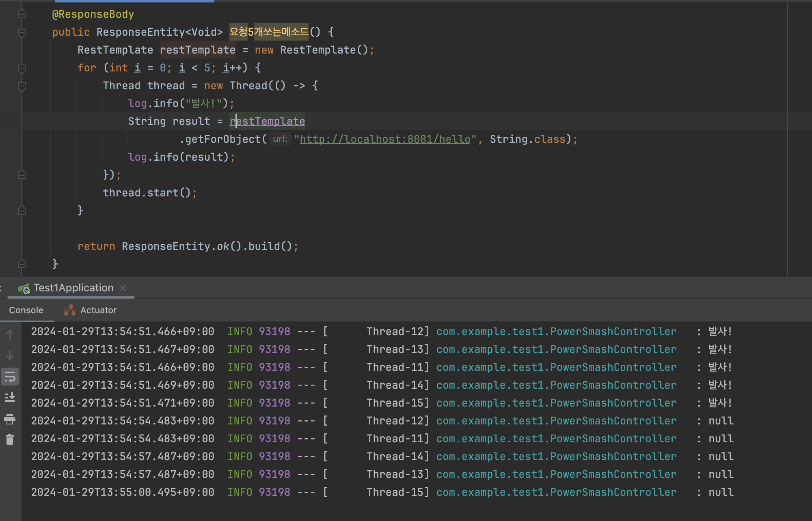Toggle soft-wrap in the console
The image size is (812, 521).
[x=10, y=377]
